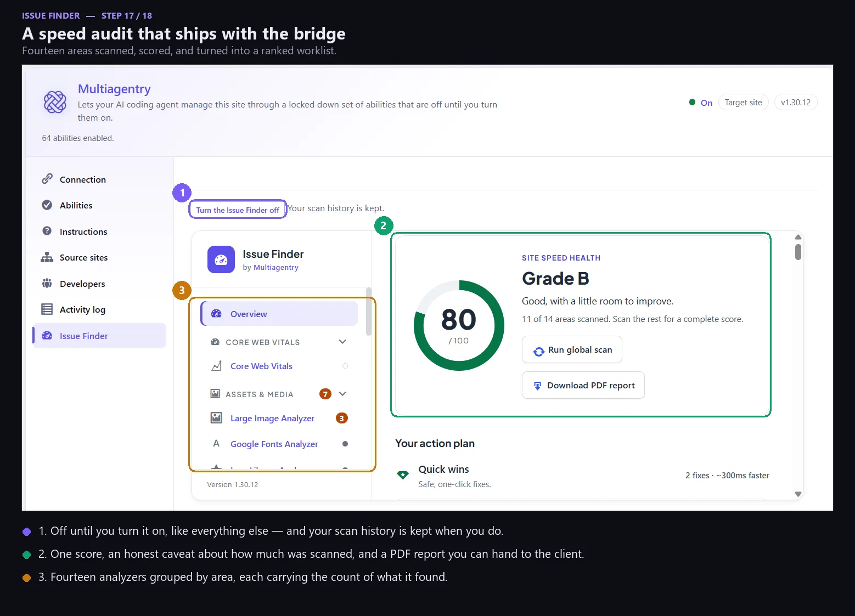Click the sitemap icon beside Source sites
The width and height of the screenshot is (855, 616).
tap(47, 257)
